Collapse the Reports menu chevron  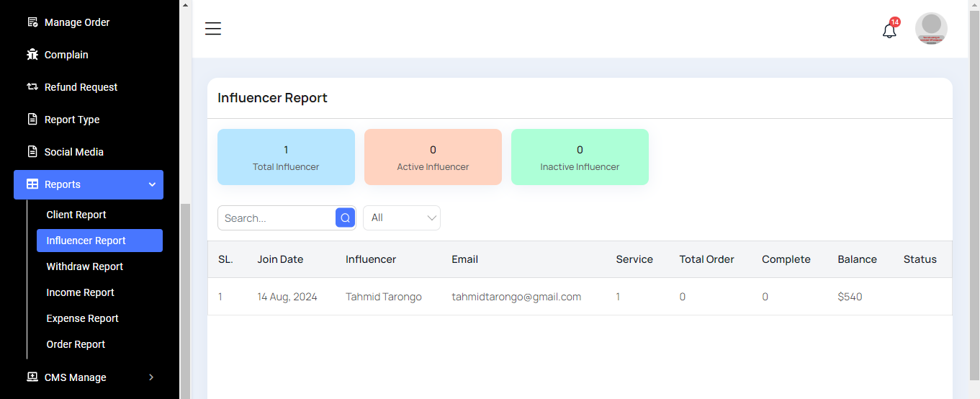tap(152, 184)
